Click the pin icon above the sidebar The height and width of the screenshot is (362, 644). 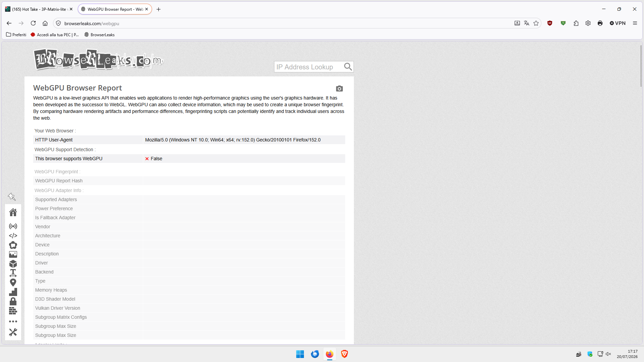point(12,197)
